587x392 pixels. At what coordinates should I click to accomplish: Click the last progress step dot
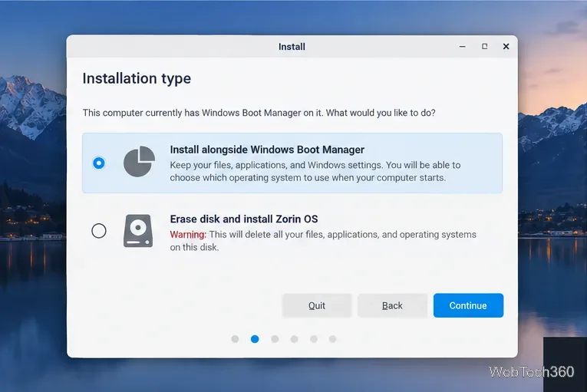332,339
